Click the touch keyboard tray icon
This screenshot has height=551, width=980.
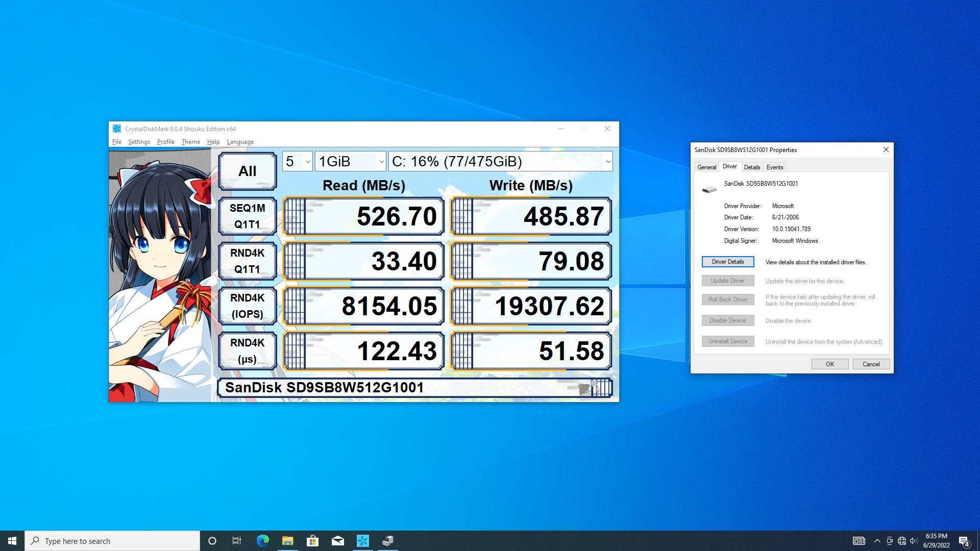pyautogui.click(x=859, y=541)
